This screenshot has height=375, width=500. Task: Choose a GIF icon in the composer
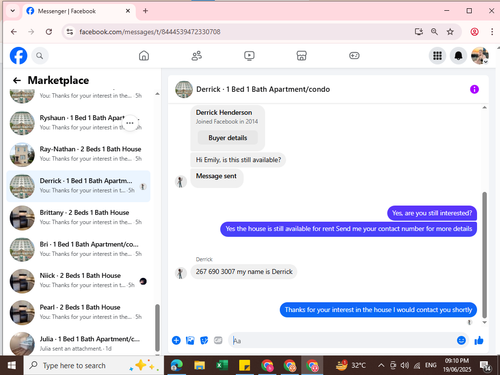point(218,340)
